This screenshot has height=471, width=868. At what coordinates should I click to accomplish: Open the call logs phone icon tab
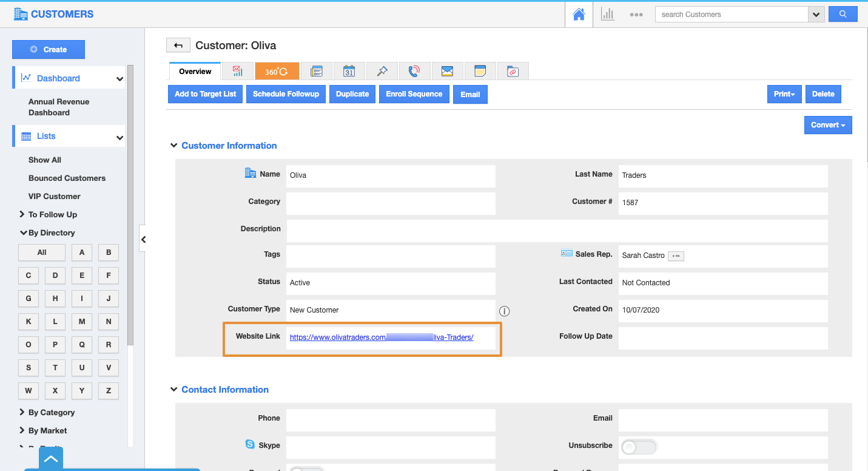point(414,72)
